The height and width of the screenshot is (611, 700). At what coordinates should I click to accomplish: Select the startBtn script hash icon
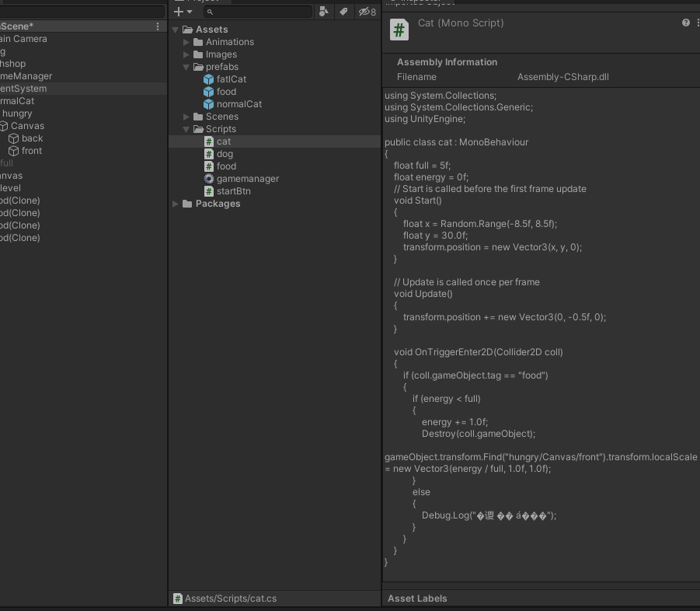click(x=208, y=191)
